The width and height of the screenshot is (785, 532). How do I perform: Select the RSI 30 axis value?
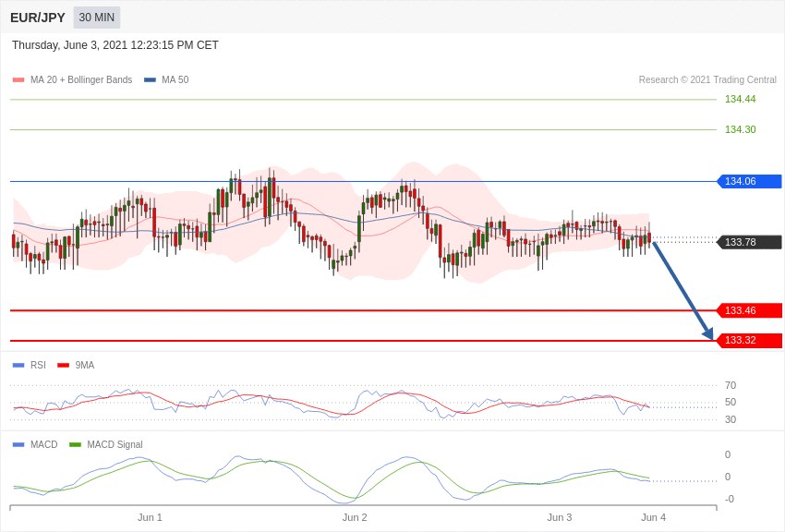pos(731,419)
